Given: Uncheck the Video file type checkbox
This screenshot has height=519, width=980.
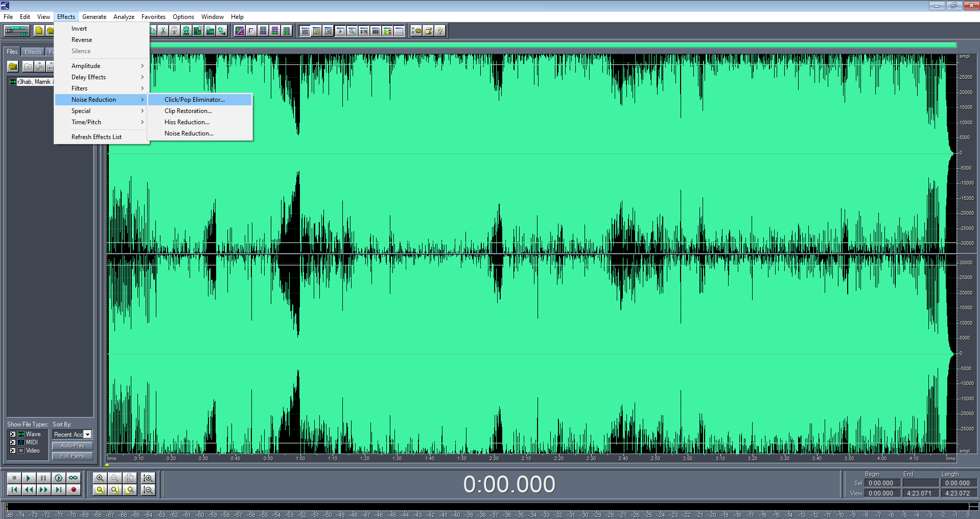Looking at the screenshot, I should [x=13, y=450].
